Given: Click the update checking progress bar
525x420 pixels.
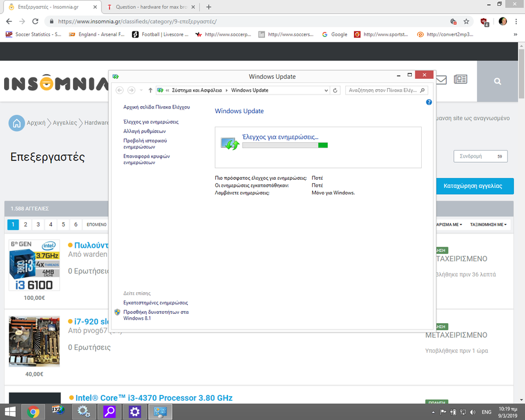Looking at the screenshot, I should click(285, 145).
